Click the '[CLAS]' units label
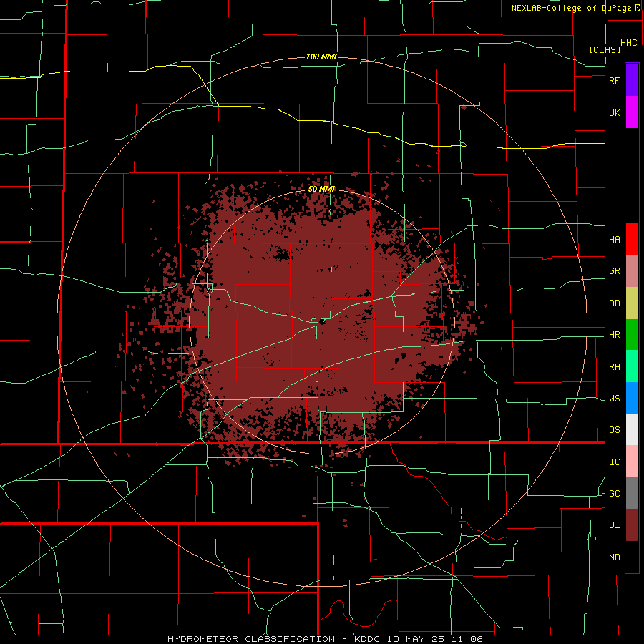The width and height of the screenshot is (644, 644). point(605,49)
